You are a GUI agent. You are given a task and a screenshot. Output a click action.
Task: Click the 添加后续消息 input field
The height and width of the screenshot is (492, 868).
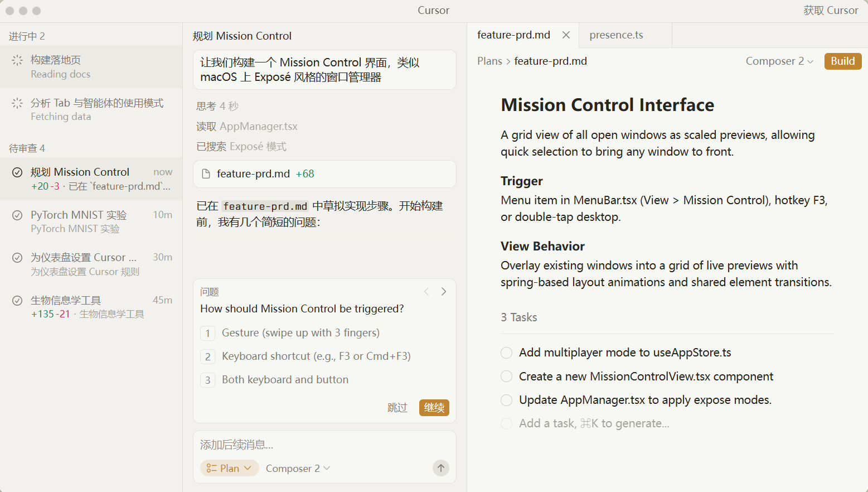click(324, 445)
